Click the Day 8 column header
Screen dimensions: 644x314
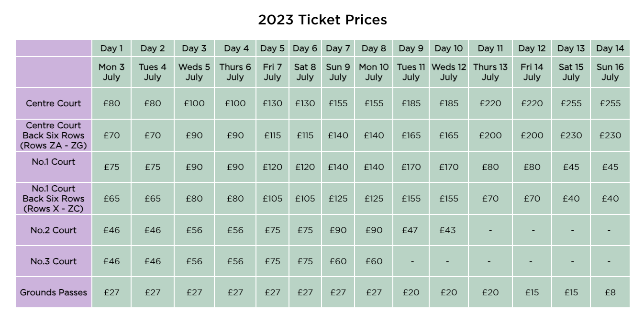coord(374,48)
